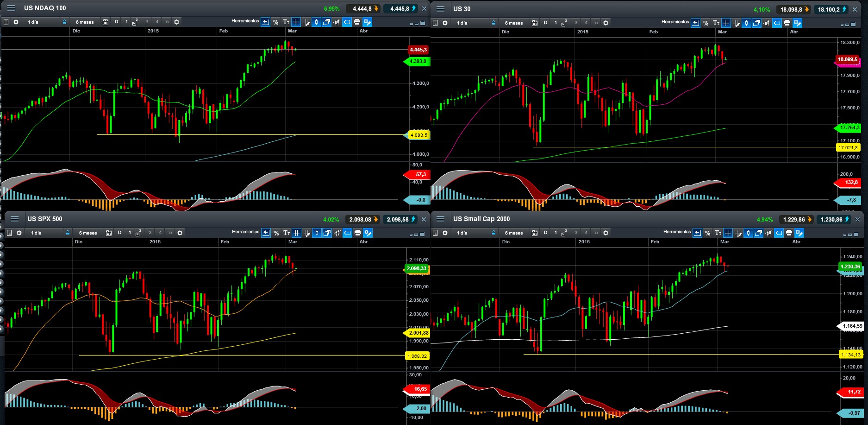
Task: Select layout preset D in US 30 toolbar
Action: [545, 23]
